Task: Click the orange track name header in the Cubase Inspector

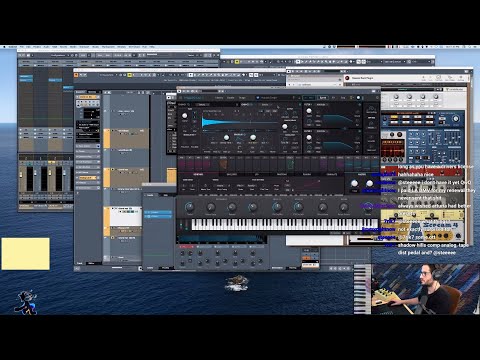Action: tap(88, 97)
